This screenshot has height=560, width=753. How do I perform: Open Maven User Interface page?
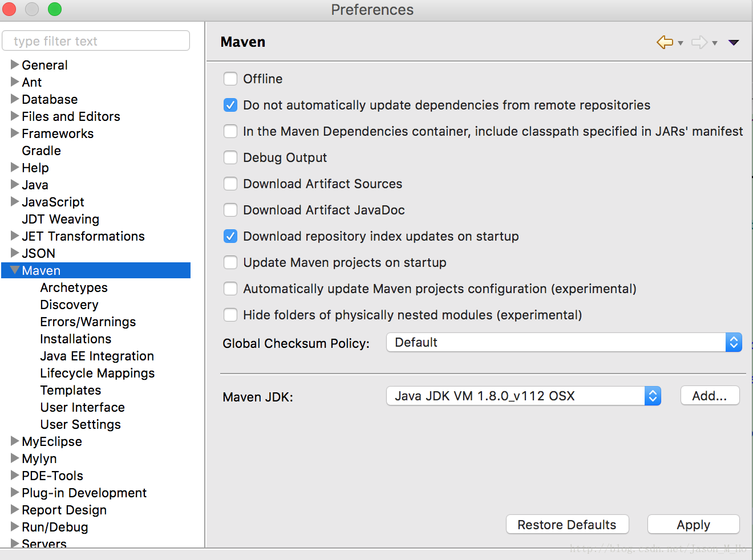point(82,407)
